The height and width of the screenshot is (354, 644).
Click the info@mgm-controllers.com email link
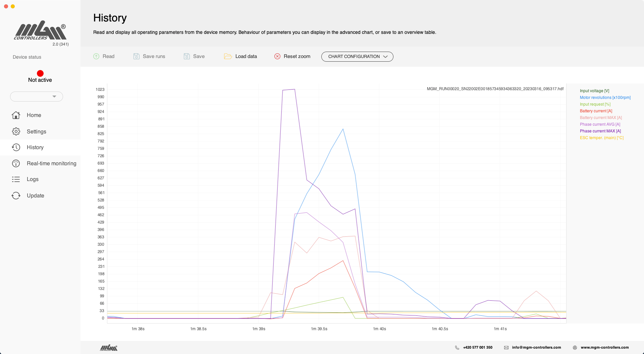click(x=536, y=348)
